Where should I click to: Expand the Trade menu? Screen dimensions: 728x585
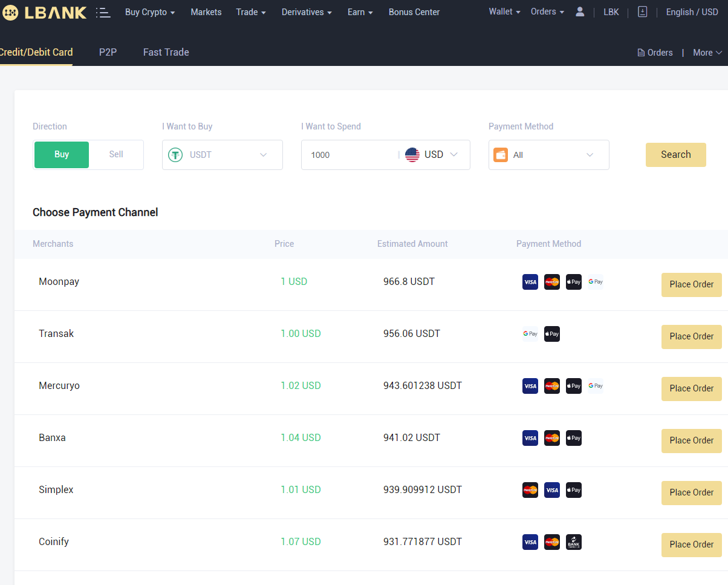pos(251,12)
